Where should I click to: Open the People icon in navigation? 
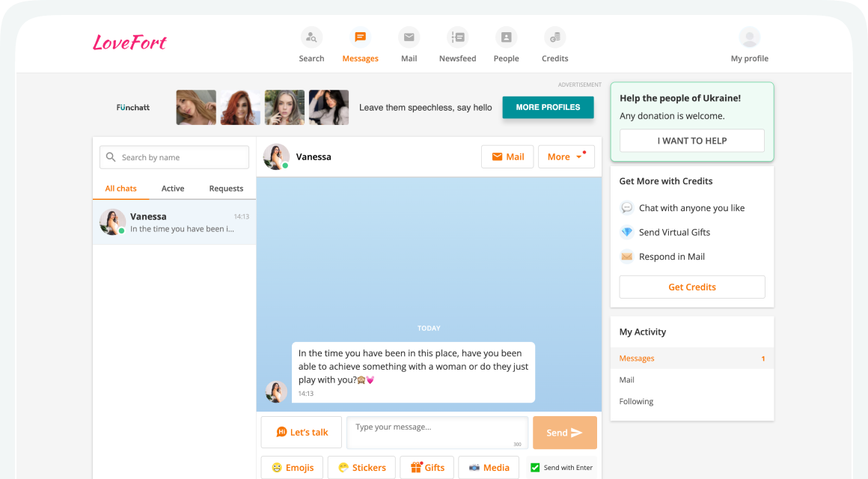(506, 37)
